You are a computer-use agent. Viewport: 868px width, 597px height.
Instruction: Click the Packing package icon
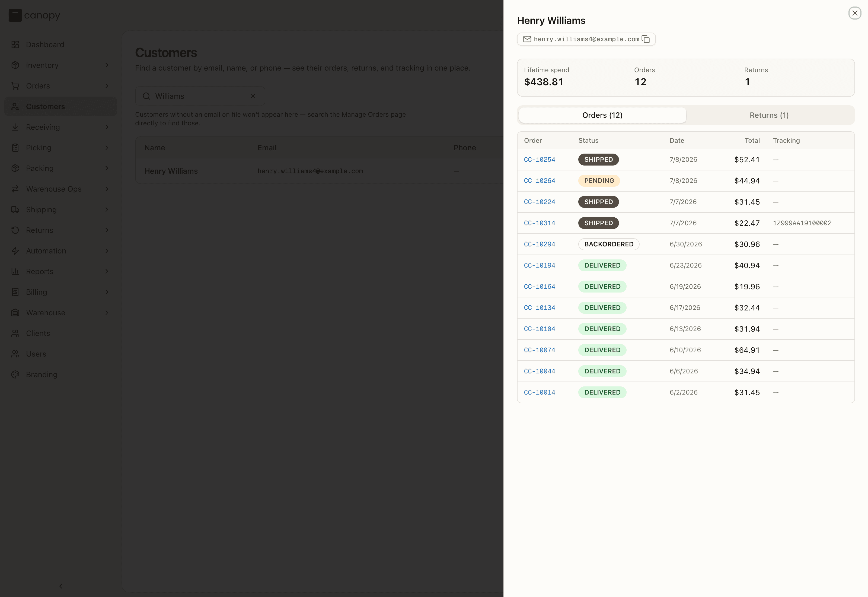(15, 168)
